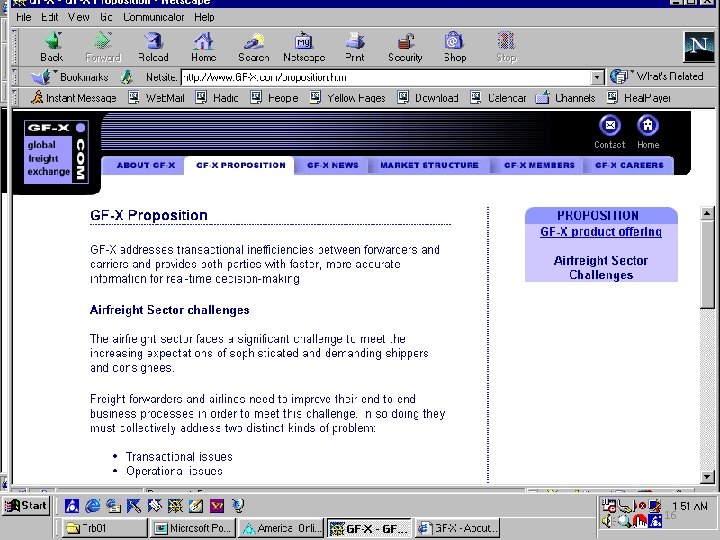The width and height of the screenshot is (720, 540).
Task: Open People personal toolbar shortcut
Action: click(x=274, y=98)
